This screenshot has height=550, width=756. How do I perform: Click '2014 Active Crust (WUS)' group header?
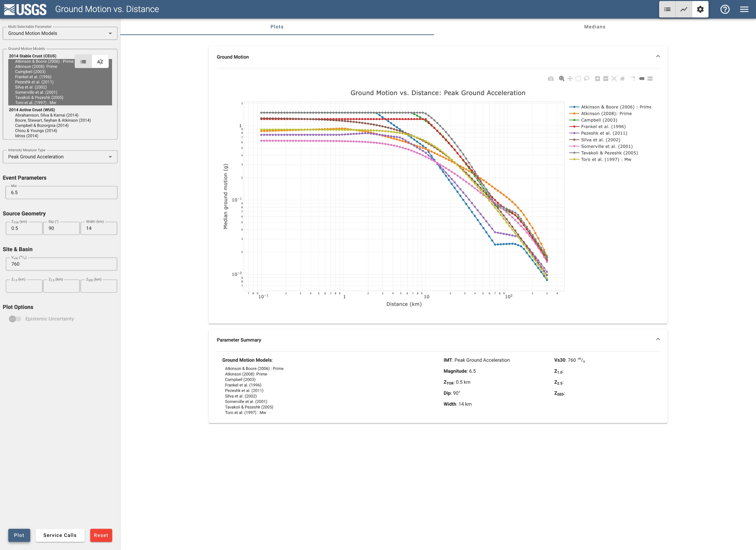click(x=32, y=110)
